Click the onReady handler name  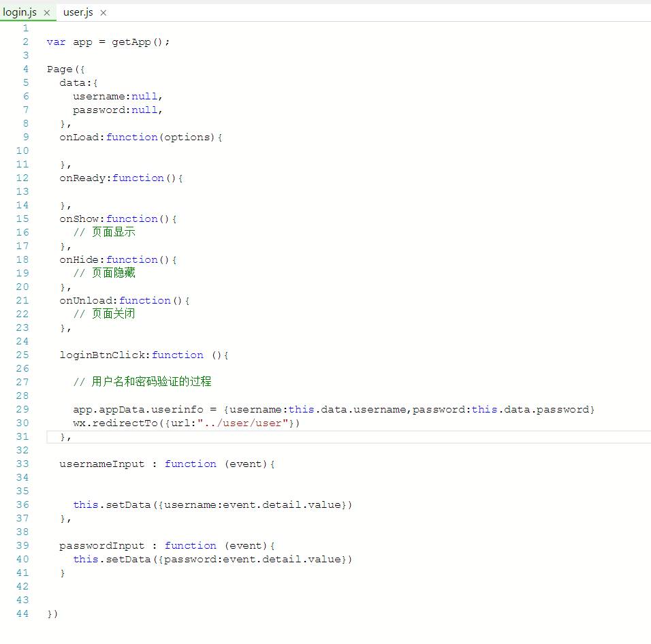pyautogui.click(x=82, y=178)
